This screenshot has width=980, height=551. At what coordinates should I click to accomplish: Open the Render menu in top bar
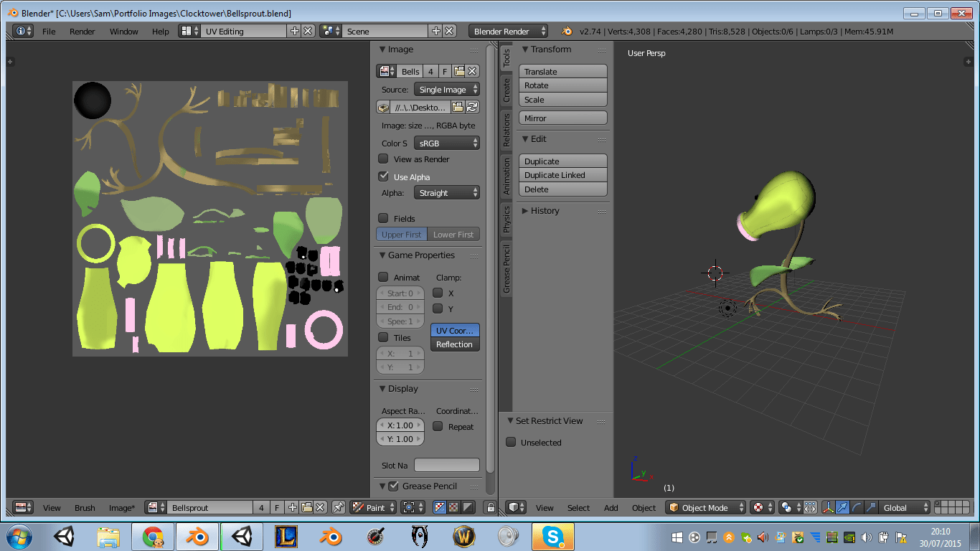click(82, 32)
